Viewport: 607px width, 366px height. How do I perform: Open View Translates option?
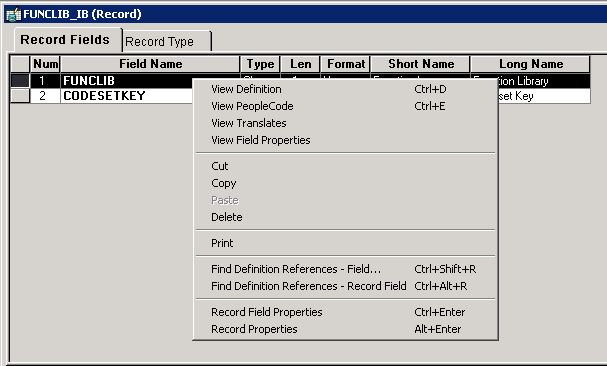tap(345, 123)
